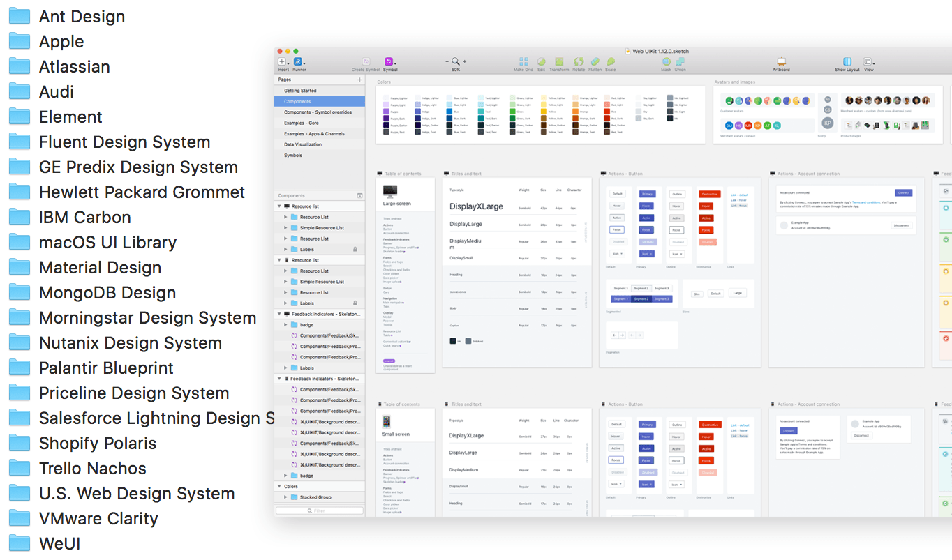Screen dimensions: 952x560
Task: Click the Create Symbol toolbar icon
Action: pos(366,62)
